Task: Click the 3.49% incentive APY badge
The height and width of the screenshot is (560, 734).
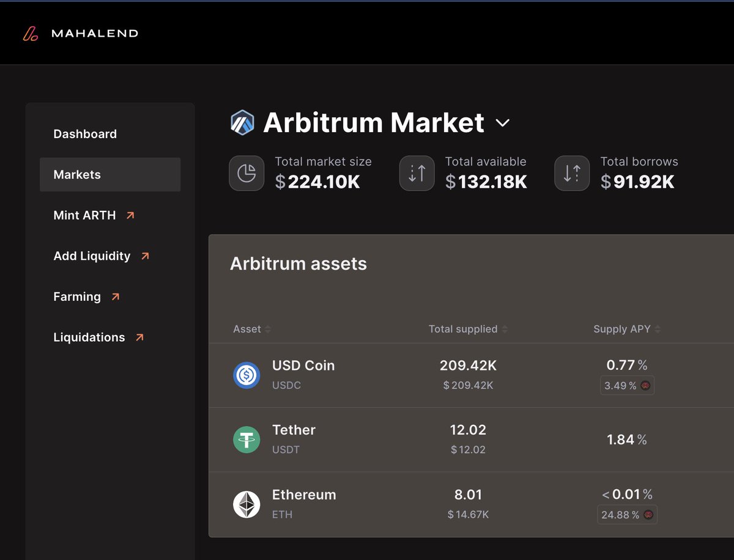Action: tap(627, 386)
